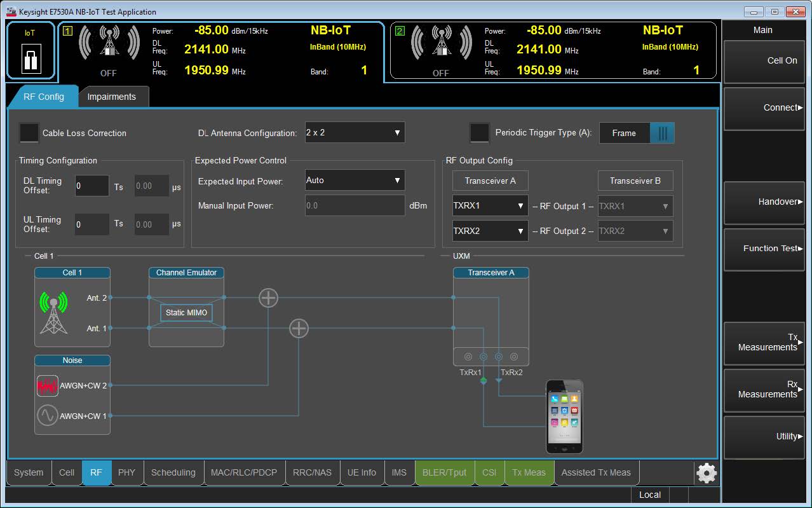Expand the Expected Input Power dropdown
Screen dimensions: 812x508
tap(355, 181)
